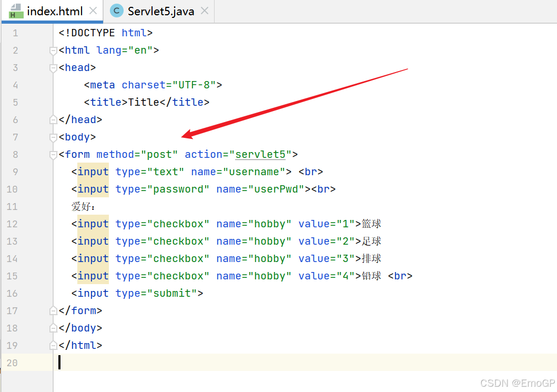Click the HTML file icon on index.html tab
The width and height of the screenshot is (557, 392).
(x=16, y=11)
